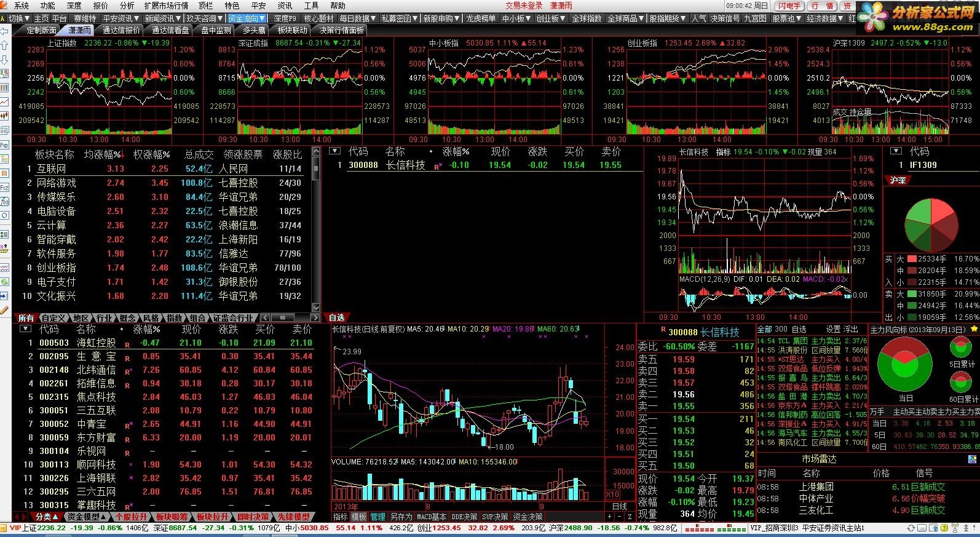Open the list dropdown arrow beside 代码 in 自选 panel

click(334, 151)
